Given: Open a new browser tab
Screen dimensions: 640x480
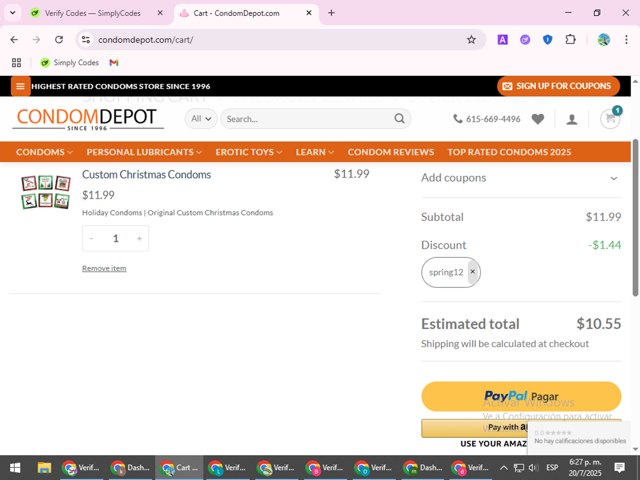Looking at the screenshot, I should [331, 13].
